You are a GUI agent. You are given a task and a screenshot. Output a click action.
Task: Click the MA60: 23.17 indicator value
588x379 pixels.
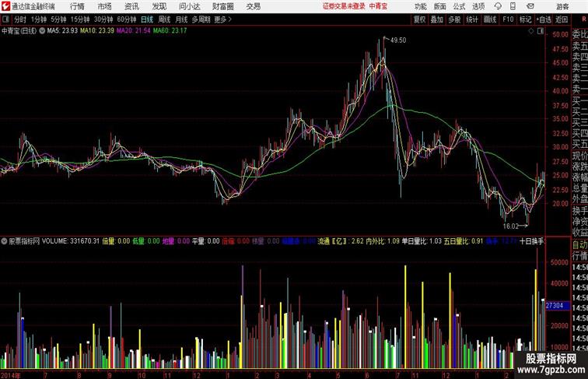170,31
